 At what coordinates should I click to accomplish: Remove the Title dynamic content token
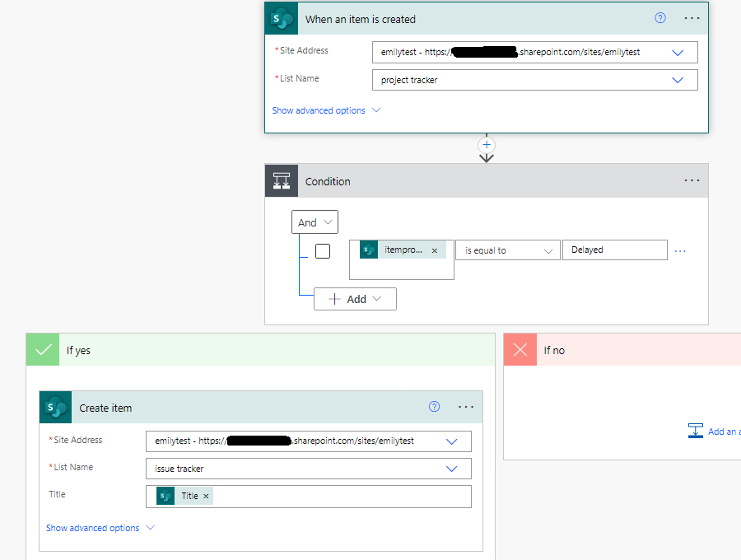pos(206,496)
